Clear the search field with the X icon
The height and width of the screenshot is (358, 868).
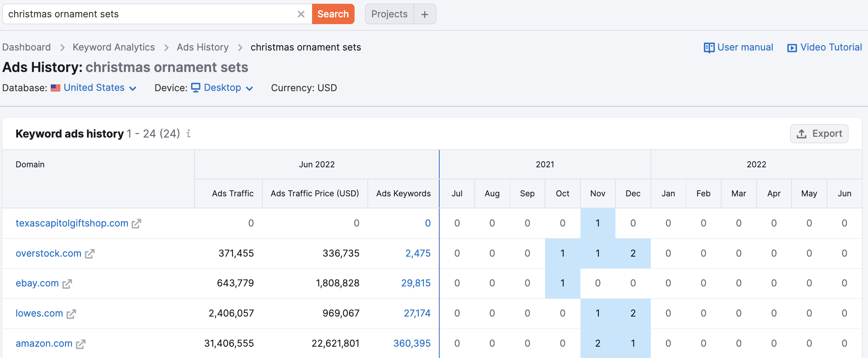[301, 14]
